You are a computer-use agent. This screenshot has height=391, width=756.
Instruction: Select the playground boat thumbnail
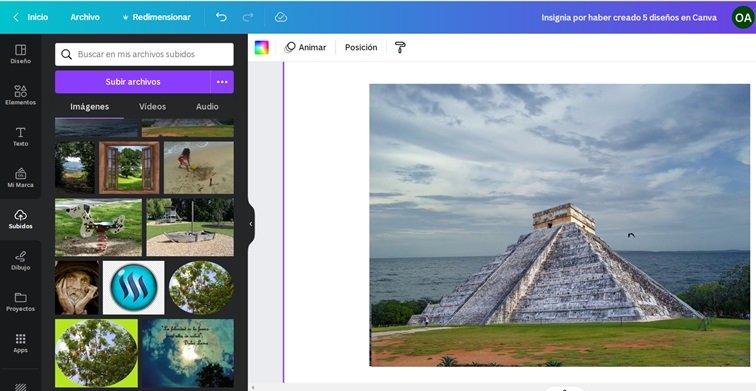click(x=190, y=227)
